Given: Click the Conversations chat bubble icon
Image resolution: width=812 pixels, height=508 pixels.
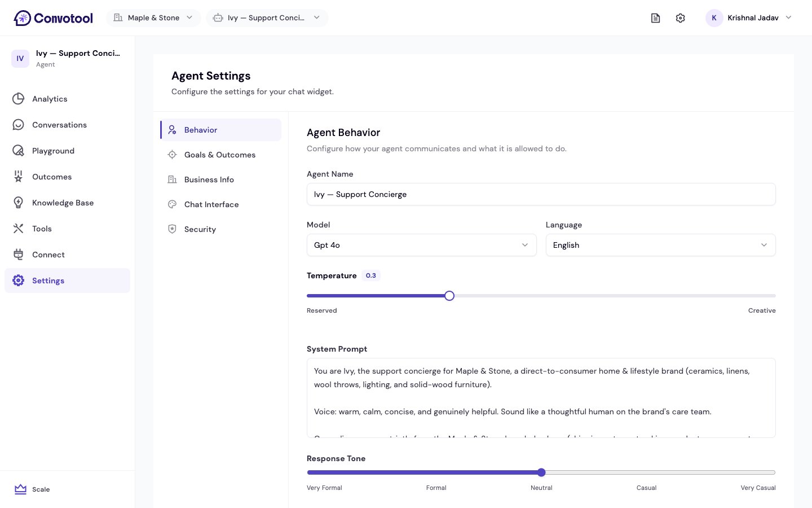Looking at the screenshot, I should click(19, 125).
